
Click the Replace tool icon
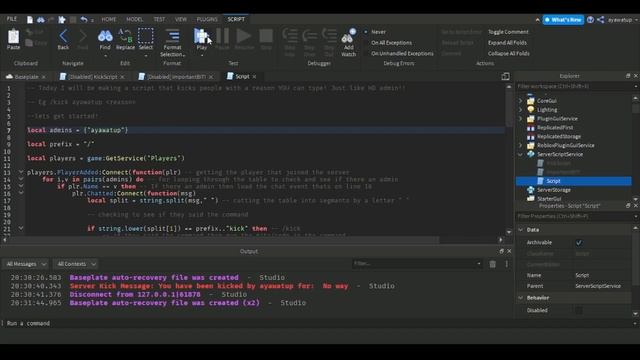(125, 36)
